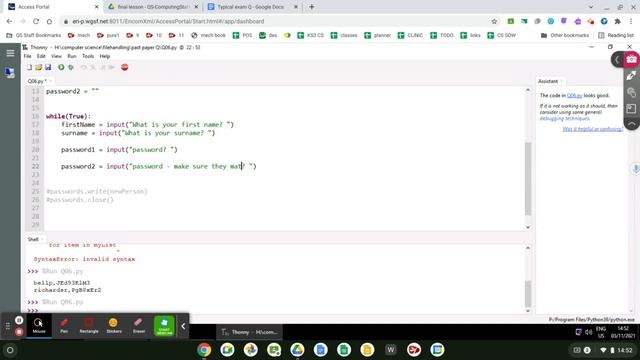Open the planner bookmark
The height and width of the screenshot is (360, 640).
(378, 36)
